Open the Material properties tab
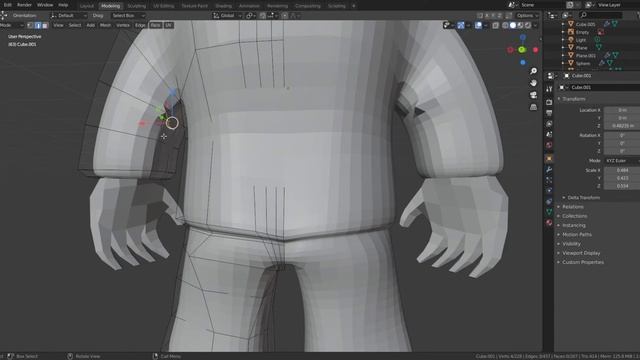Viewport: 640px width, 360px height. (549, 222)
